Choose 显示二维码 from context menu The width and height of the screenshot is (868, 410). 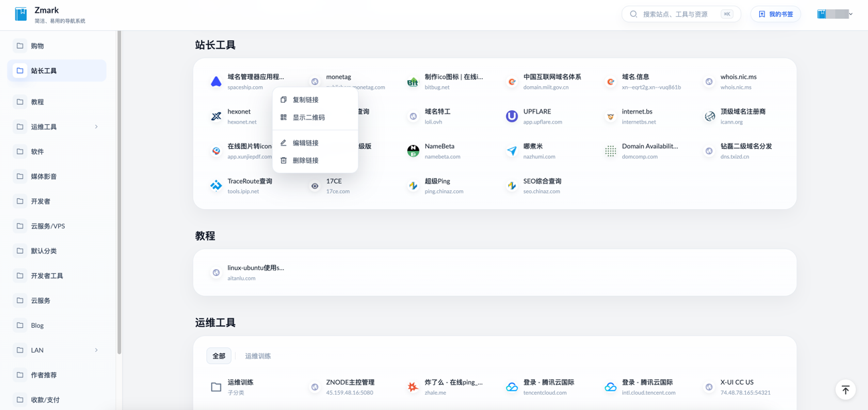[x=315, y=117]
